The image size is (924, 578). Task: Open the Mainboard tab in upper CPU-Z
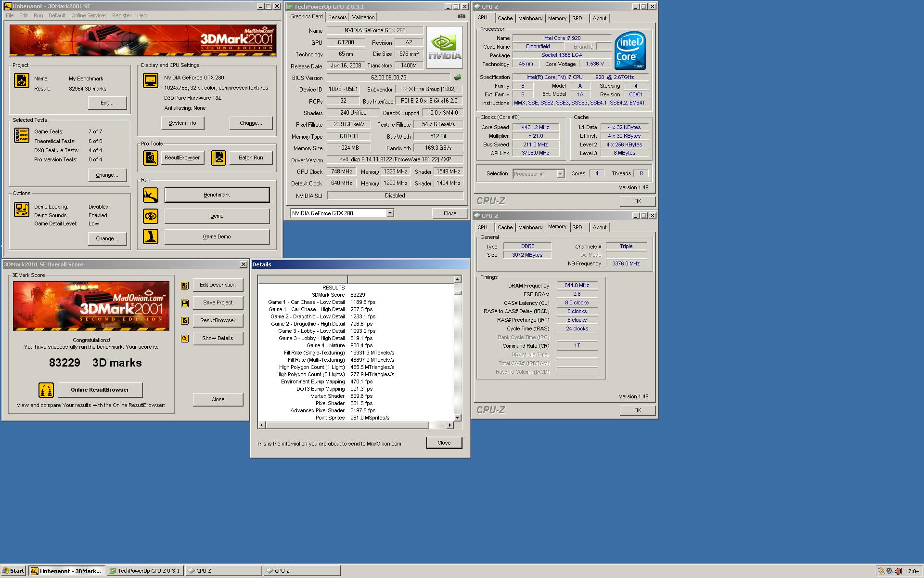click(530, 18)
